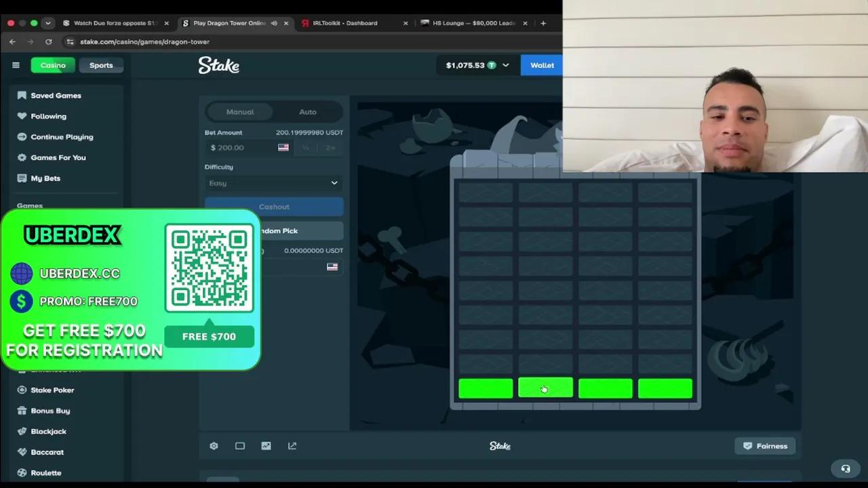
Task: Select the Casino section toggle
Action: (53, 65)
